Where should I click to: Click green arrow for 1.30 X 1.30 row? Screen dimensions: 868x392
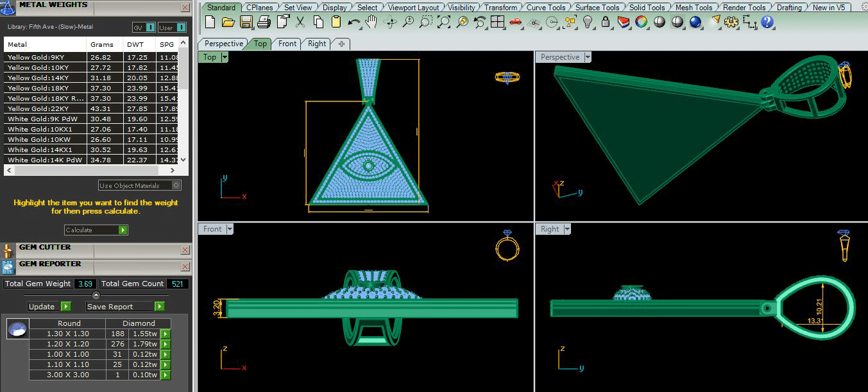(166, 334)
